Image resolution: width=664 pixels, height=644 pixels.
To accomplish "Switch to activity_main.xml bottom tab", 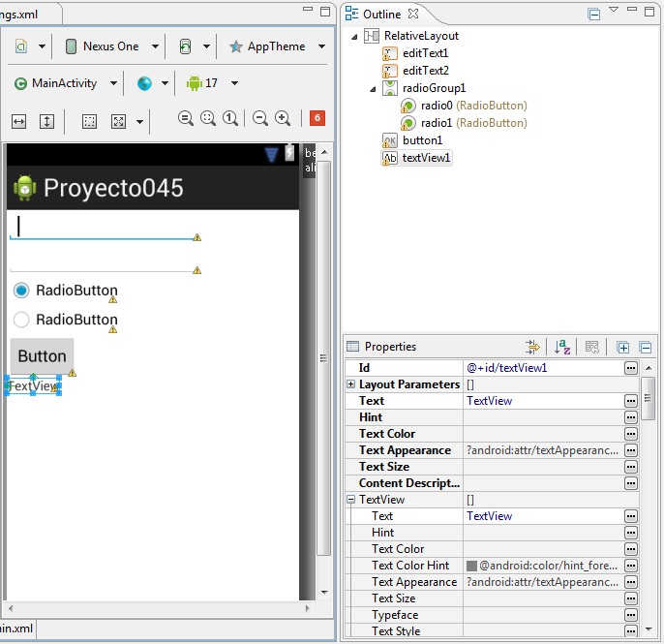I will 17,629.
